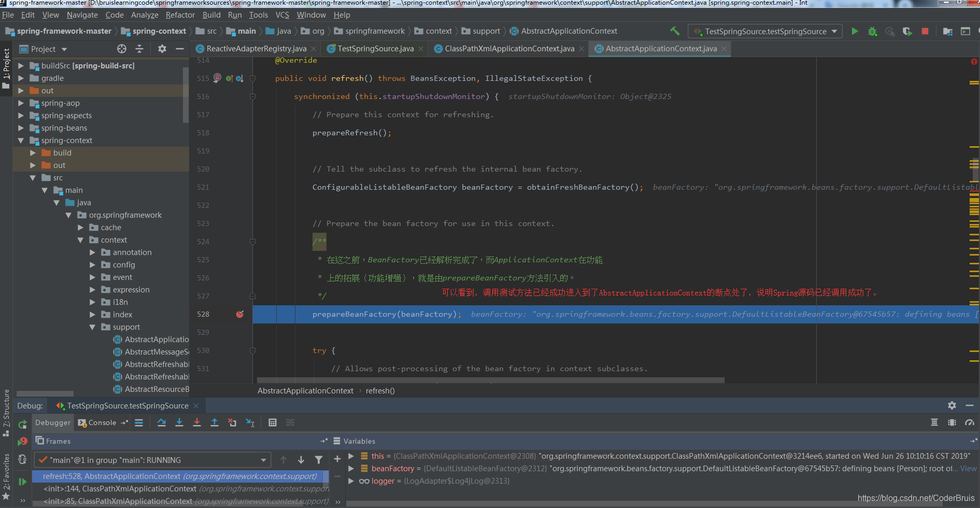Open Project panel settings gear
Image resolution: width=980 pixels, height=508 pixels.
pyautogui.click(x=162, y=49)
